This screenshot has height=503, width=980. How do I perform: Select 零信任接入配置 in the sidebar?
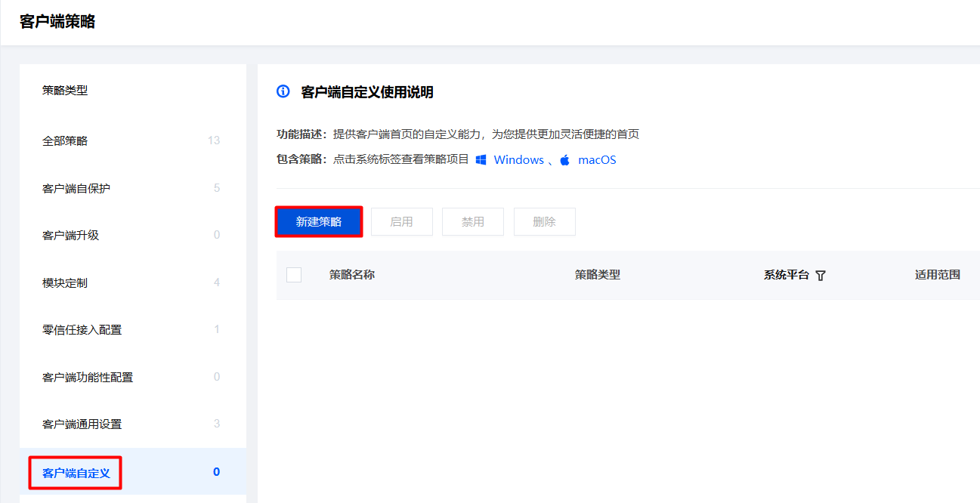[133, 330]
